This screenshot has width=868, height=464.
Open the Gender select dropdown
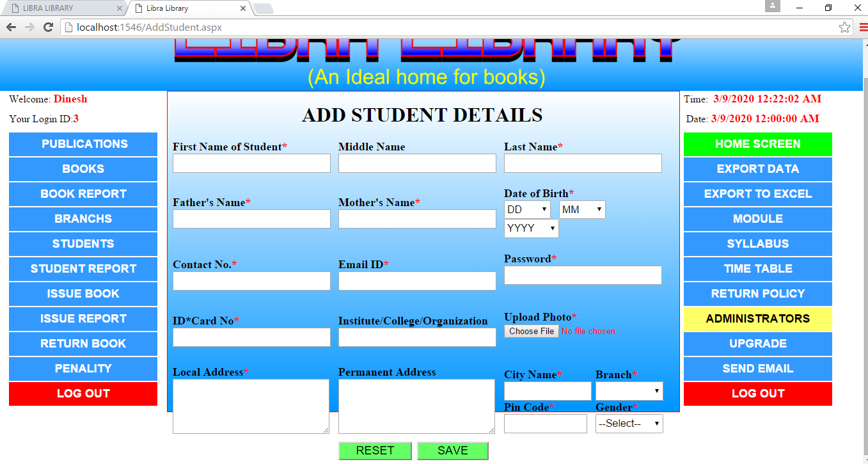(x=629, y=424)
